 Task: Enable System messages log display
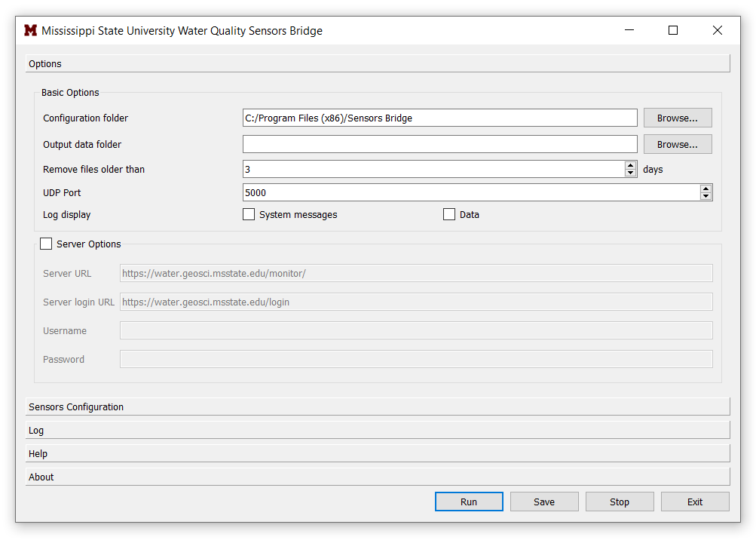click(x=249, y=214)
